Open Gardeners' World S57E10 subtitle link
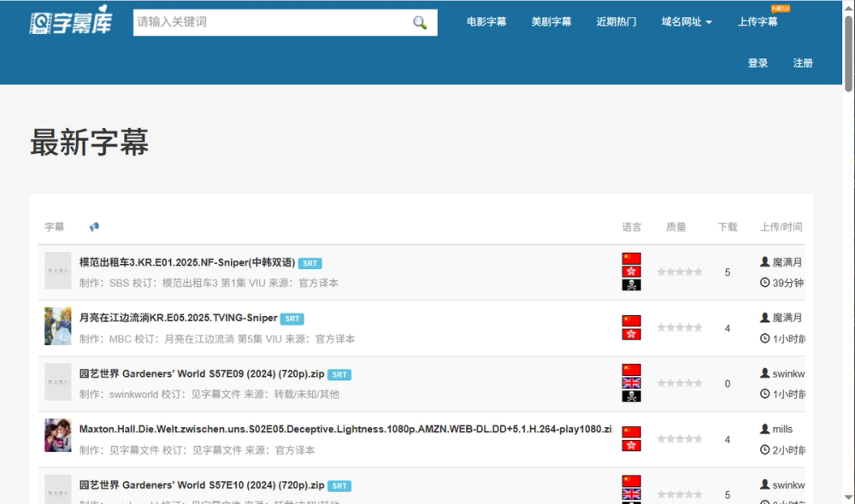 (x=202, y=485)
